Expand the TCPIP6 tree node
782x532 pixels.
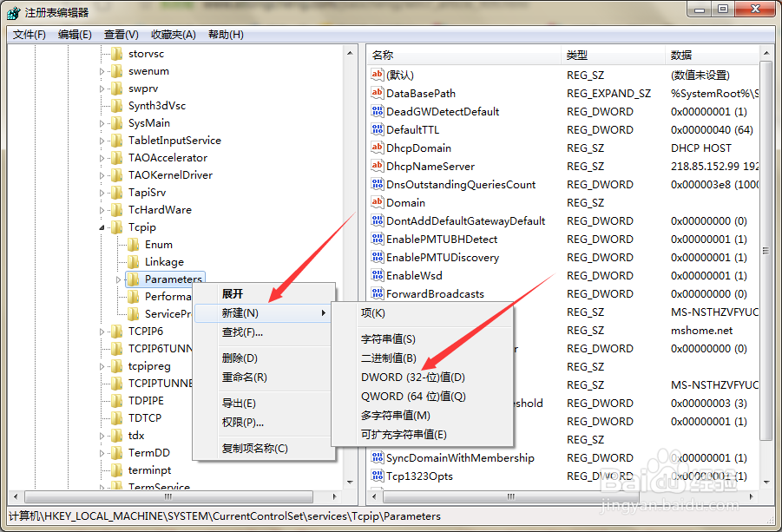point(102,332)
